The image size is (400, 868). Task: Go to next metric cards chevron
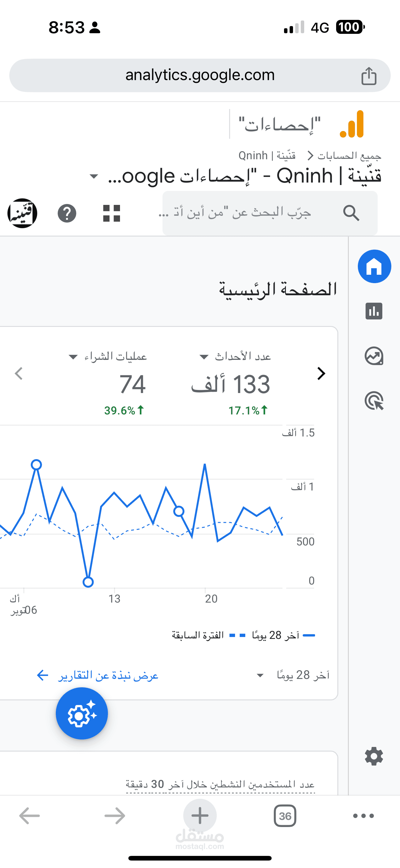(x=321, y=373)
